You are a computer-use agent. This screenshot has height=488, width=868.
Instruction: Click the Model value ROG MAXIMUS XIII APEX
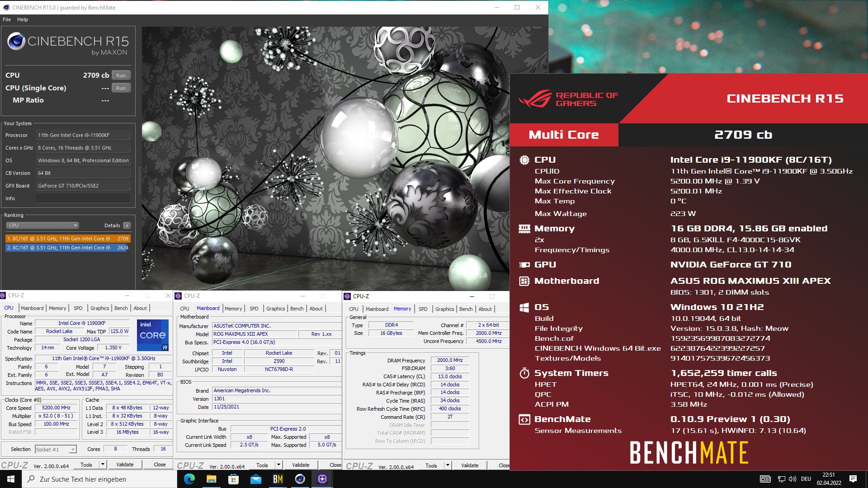pos(255,334)
